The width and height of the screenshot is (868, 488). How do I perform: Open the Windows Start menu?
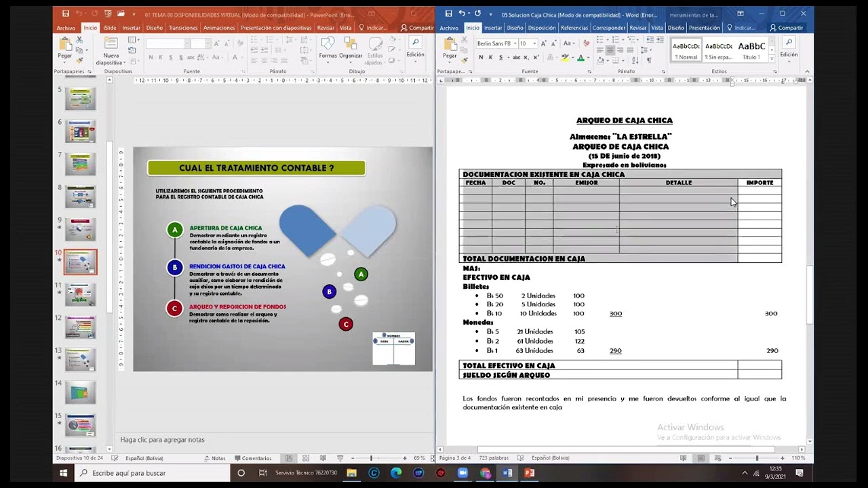tap(64, 472)
